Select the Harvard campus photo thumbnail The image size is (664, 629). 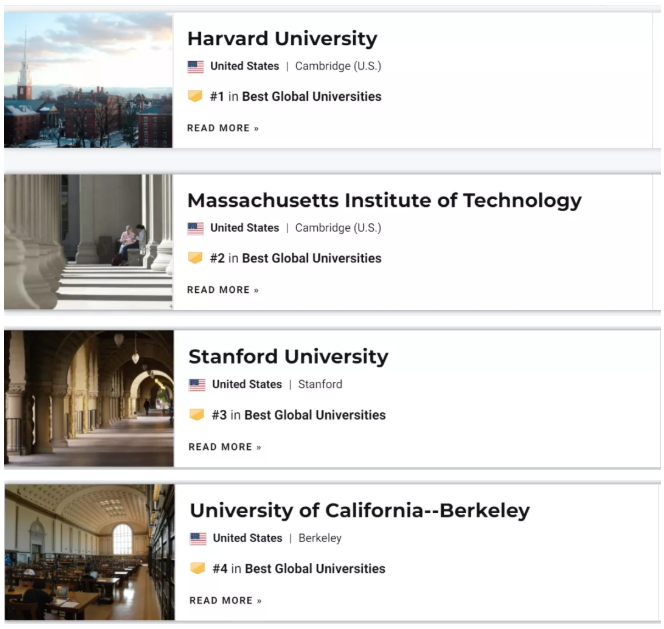89,80
